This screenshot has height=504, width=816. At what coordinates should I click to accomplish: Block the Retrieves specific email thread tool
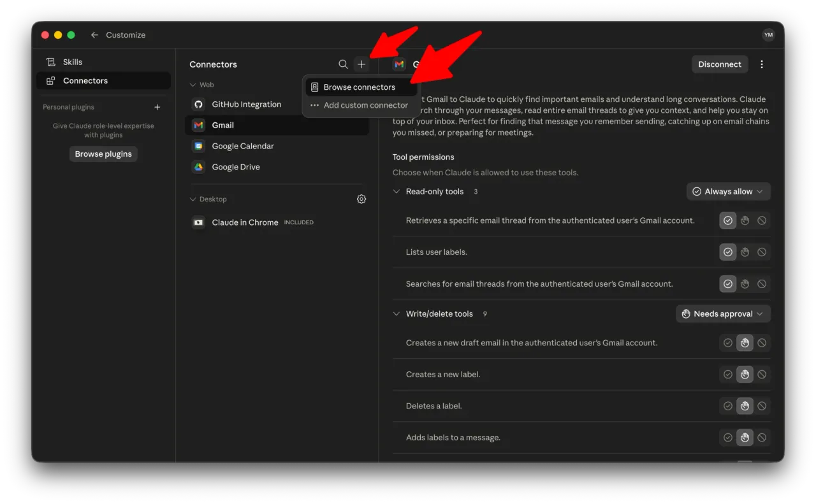point(762,220)
